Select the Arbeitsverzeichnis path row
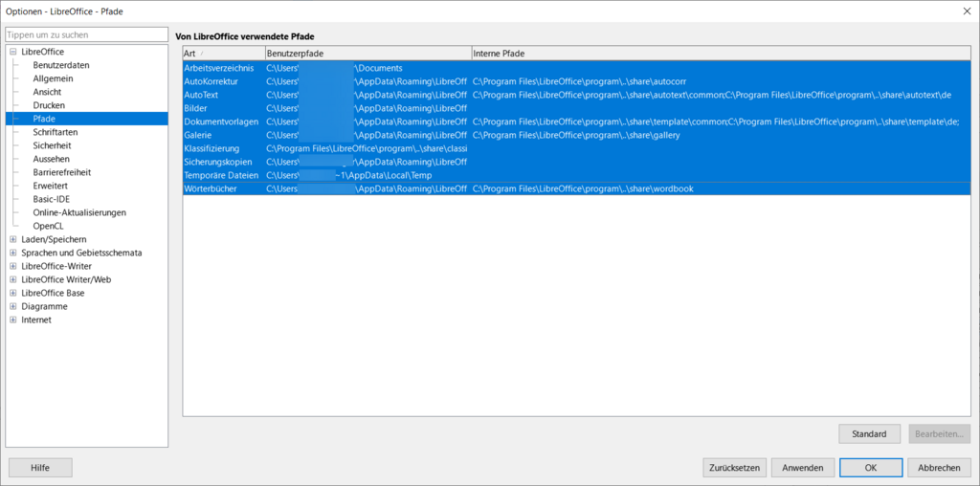This screenshot has height=486, width=980. click(577, 68)
